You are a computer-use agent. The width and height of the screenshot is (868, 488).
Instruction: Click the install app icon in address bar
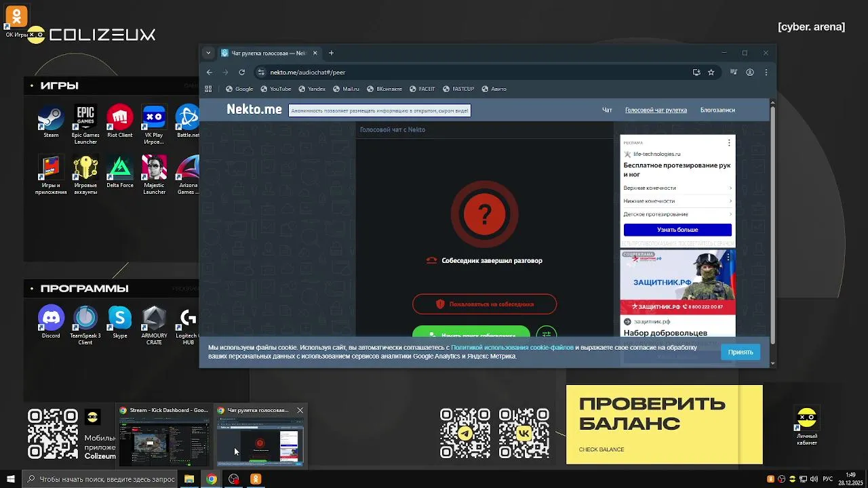(x=696, y=73)
